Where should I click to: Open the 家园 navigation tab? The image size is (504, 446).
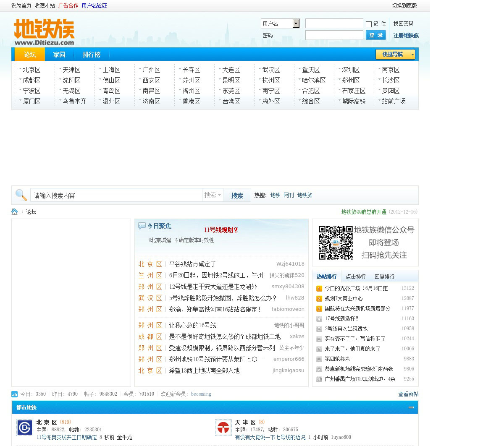click(x=59, y=55)
